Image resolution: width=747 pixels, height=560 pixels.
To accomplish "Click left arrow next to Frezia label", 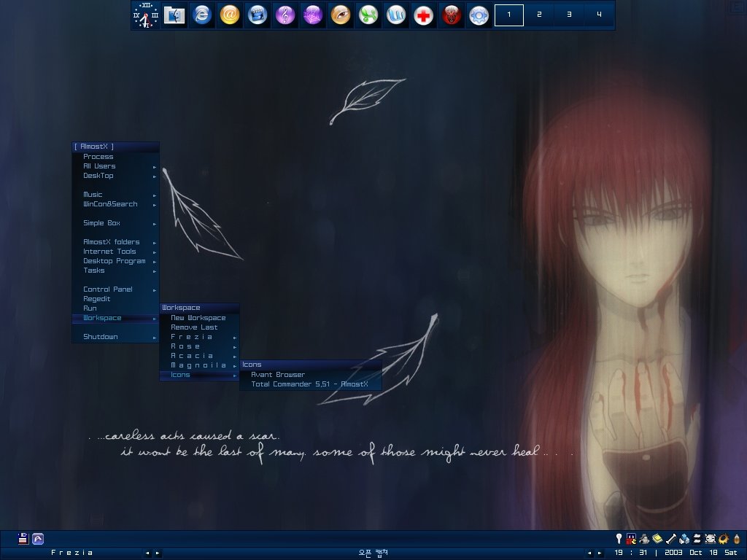I will click(x=147, y=553).
